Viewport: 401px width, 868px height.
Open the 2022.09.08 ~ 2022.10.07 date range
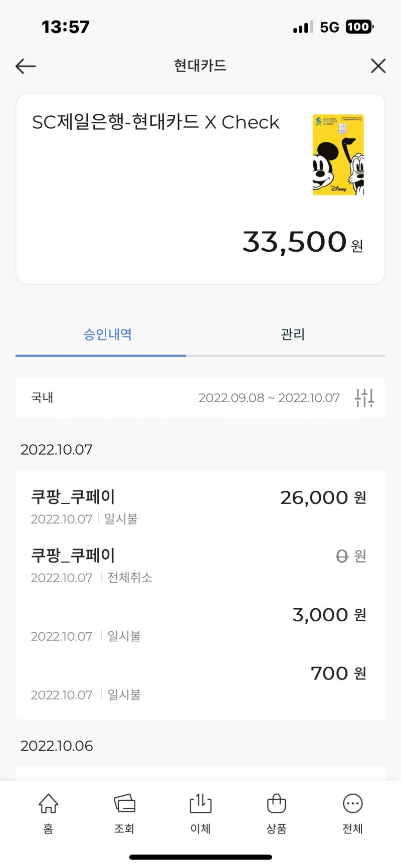click(269, 398)
